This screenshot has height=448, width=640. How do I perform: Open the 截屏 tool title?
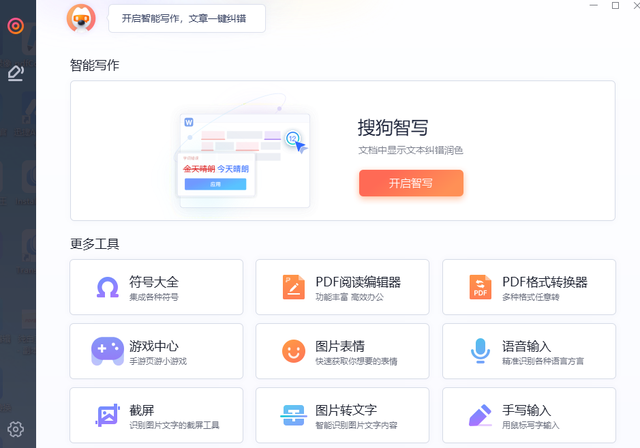click(142, 410)
